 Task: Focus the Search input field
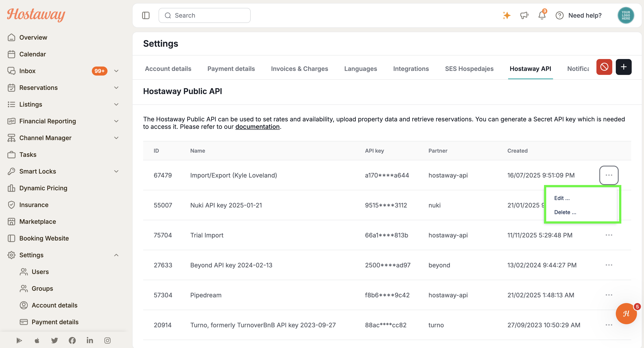[205, 15]
